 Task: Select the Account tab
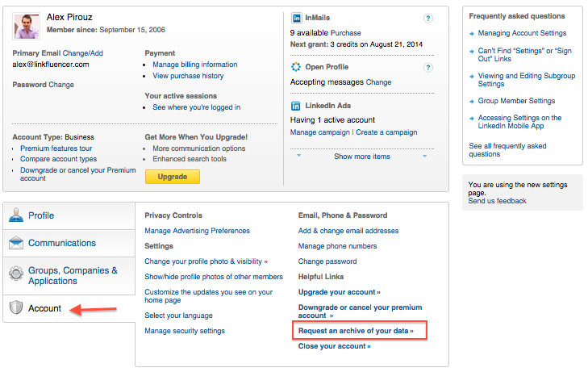point(69,308)
